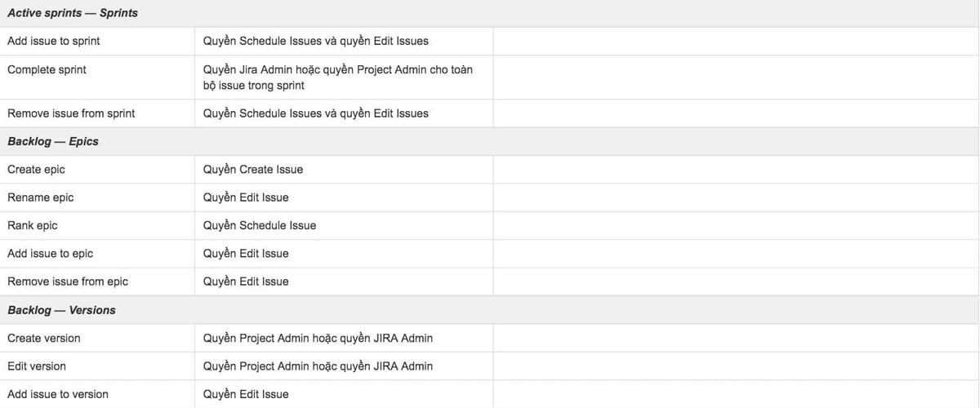Viewport: 980px width, 408px height.
Task: Click the empty third cell in the Create epic row
Action: [735, 170]
